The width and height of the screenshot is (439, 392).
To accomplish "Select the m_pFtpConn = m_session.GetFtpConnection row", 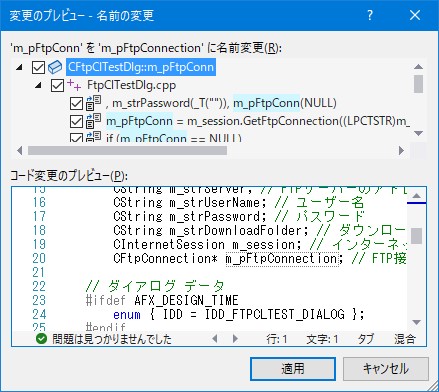I will pos(258,121).
